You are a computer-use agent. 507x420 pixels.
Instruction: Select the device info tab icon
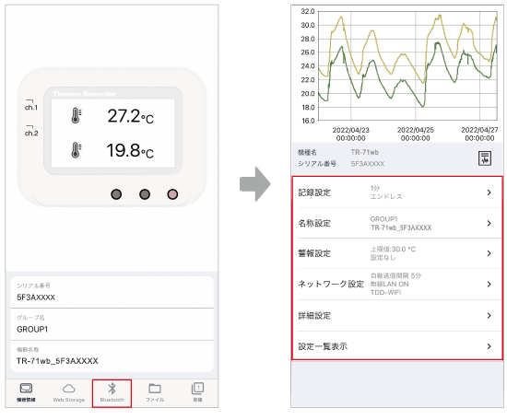pyautogui.click(x=26, y=388)
